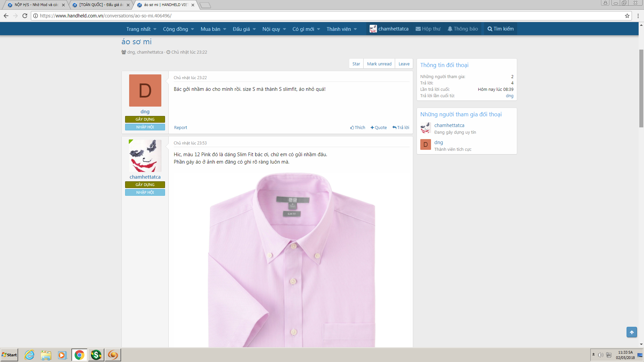Viewport: 644px width, 362px height.
Task: Expand the Thành viên dropdown
Action: point(355,29)
